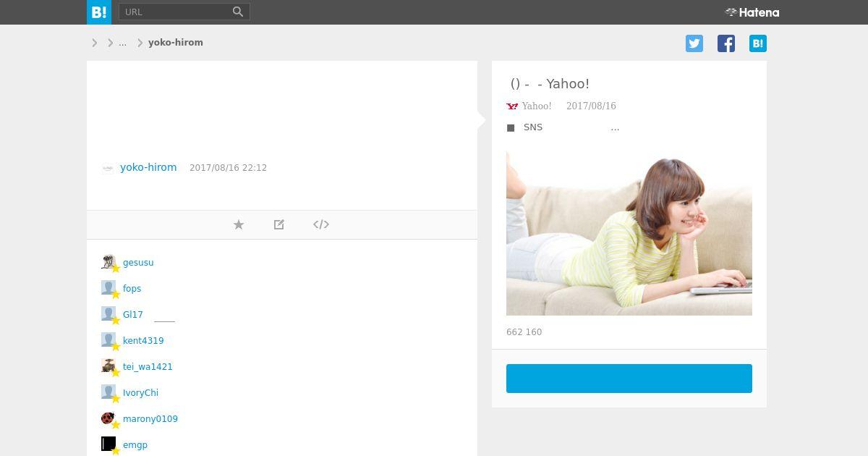Click the Yahoo! source link
The height and width of the screenshot is (456, 868).
tap(537, 106)
